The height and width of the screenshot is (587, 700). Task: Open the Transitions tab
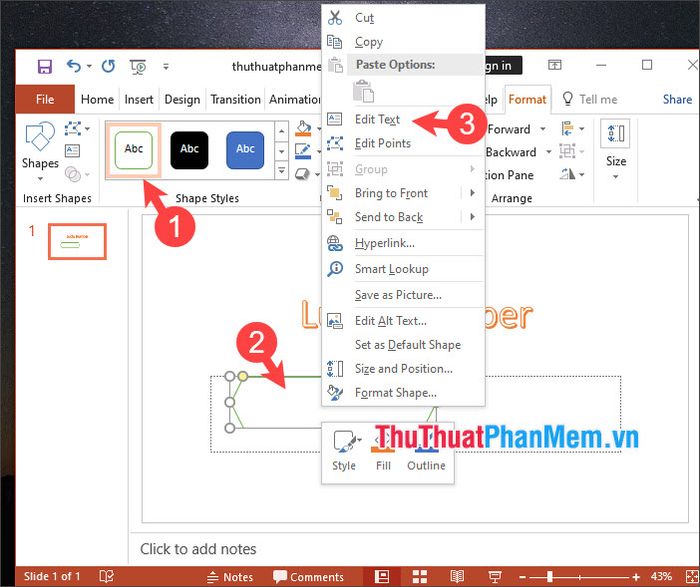235,99
